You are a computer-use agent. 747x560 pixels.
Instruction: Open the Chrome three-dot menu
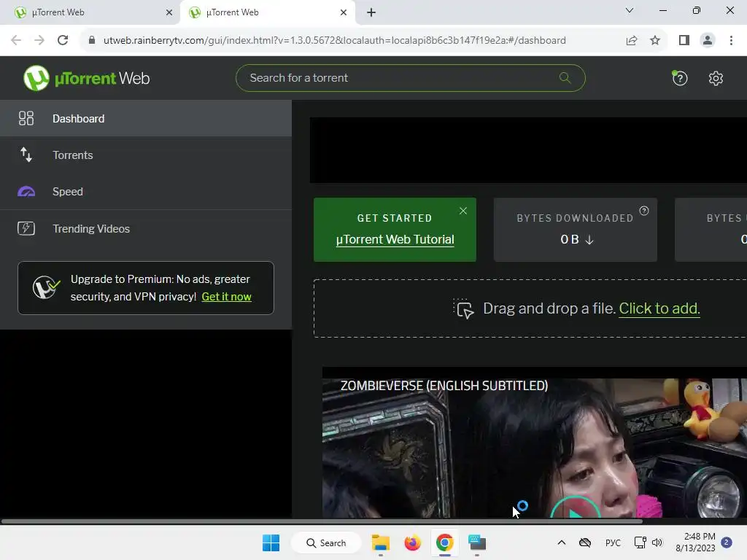731,40
